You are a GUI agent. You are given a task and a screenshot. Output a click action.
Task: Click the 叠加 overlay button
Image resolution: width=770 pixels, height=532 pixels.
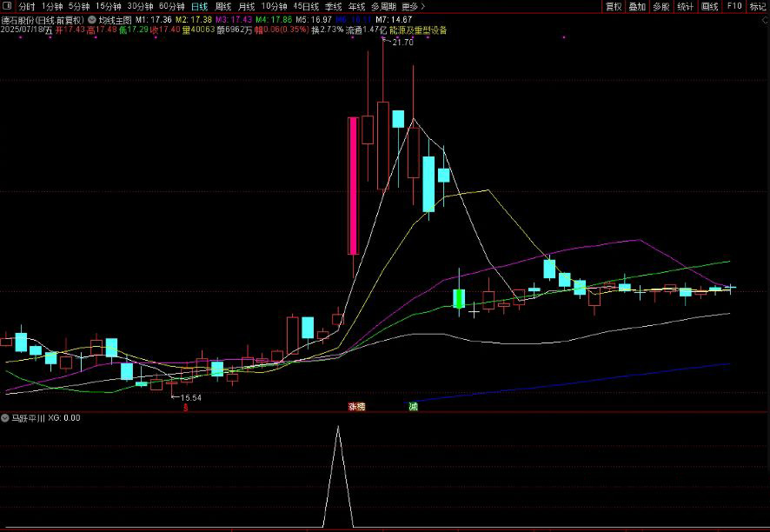[637, 6]
